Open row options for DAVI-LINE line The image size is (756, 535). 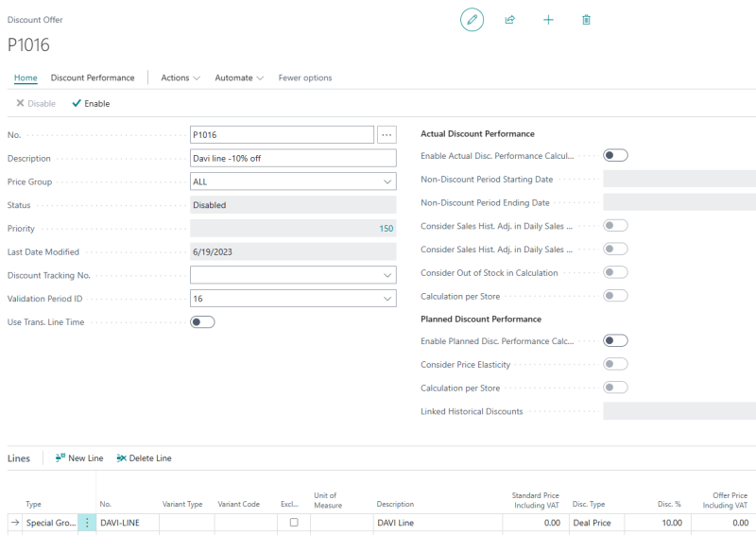coord(87,523)
